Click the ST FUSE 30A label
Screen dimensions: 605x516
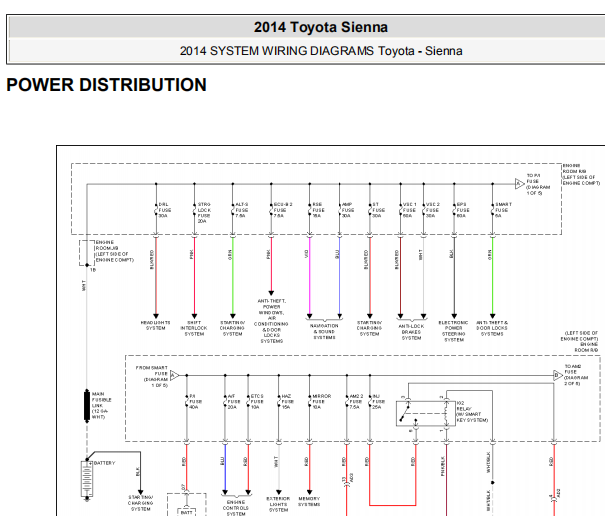tap(379, 210)
